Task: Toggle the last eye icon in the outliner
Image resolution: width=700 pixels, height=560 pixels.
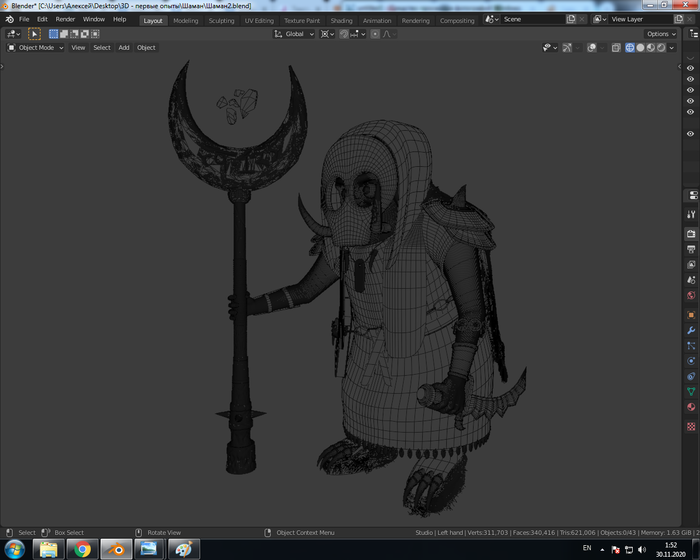Action: pos(690,133)
